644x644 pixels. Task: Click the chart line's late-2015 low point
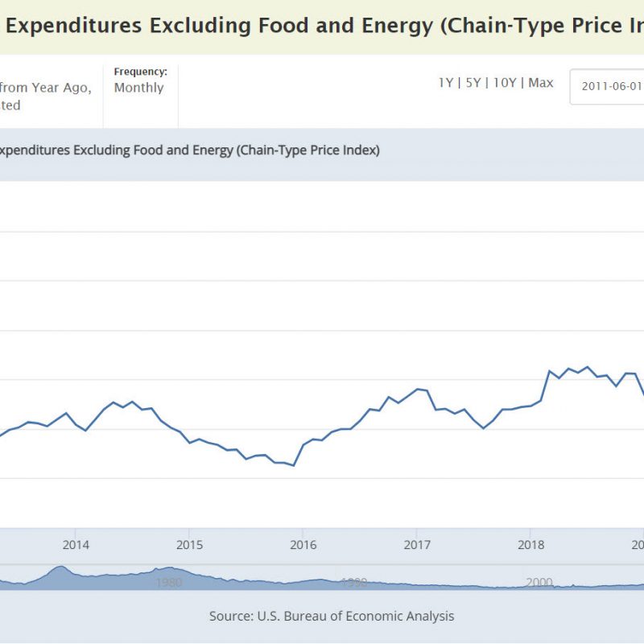(x=293, y=465)
